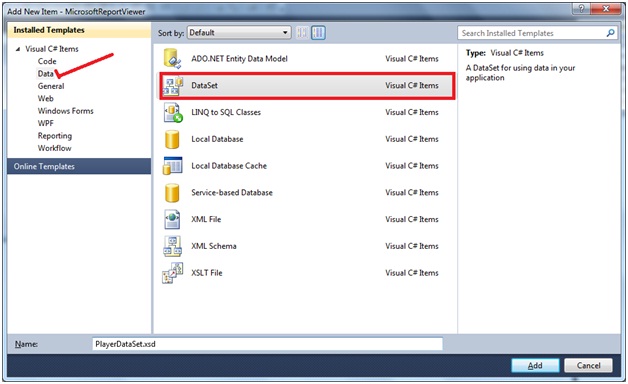Click the Local Database cylinder icon
Viewport: 628px width, 384px height.
[x=172, y=139]
